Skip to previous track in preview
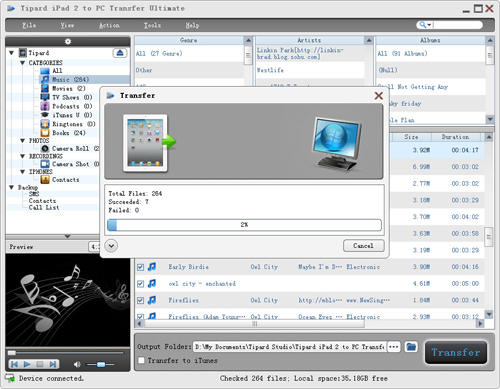Viewport: 500px width, 389px height. [15, 364]
